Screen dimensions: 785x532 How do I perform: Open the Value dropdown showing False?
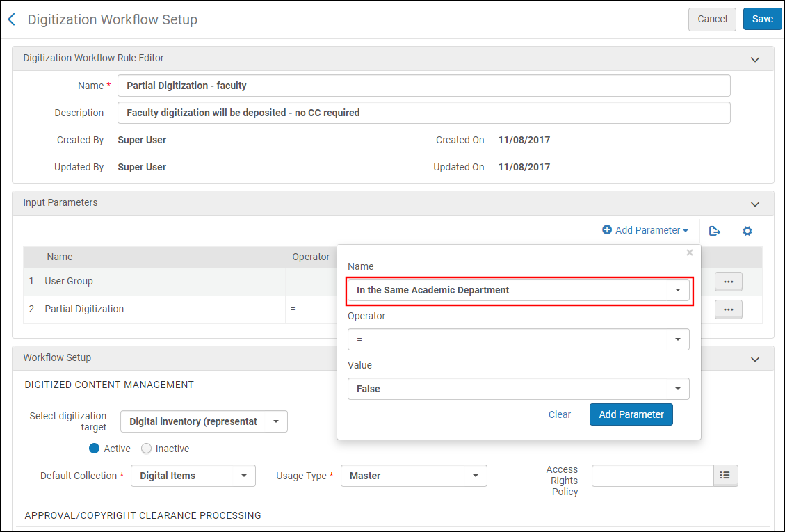(x=518, y=389)
